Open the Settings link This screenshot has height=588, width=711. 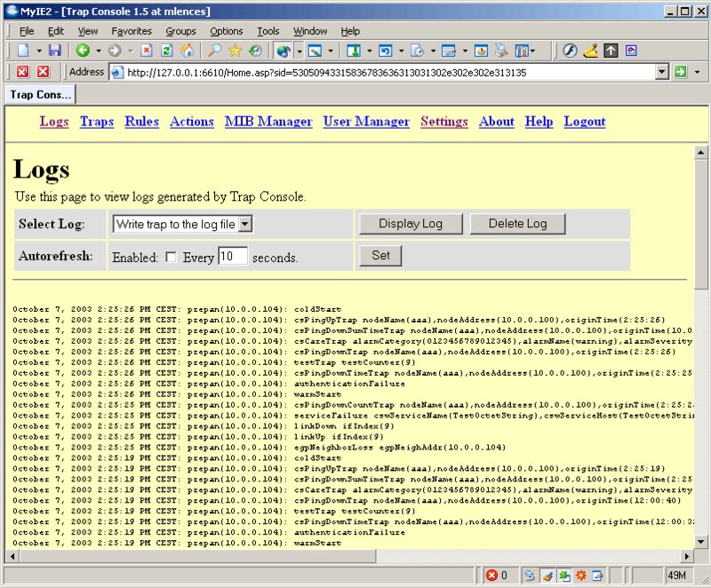coord(443,122)
